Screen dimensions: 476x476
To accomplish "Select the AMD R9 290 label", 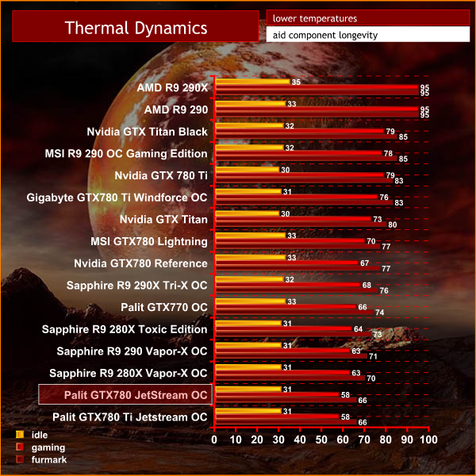I will (x=176, y=109).
